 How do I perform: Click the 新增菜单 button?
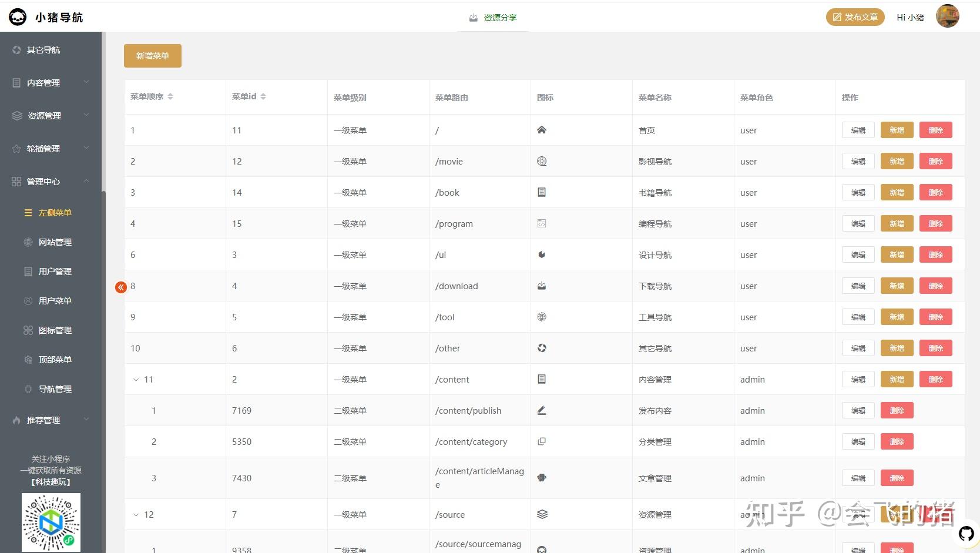(152, 55)
